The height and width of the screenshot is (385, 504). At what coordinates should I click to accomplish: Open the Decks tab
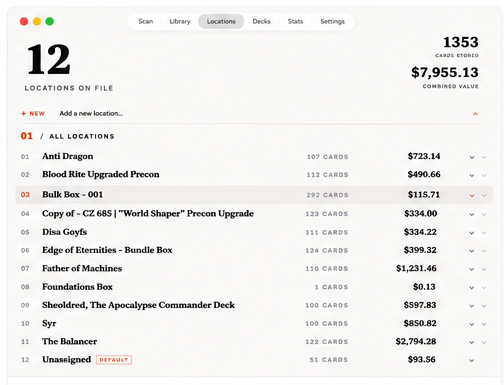click(261, 21)
